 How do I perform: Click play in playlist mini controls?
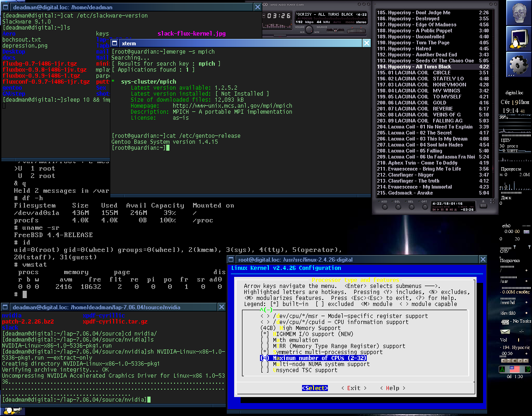point(438,209)
